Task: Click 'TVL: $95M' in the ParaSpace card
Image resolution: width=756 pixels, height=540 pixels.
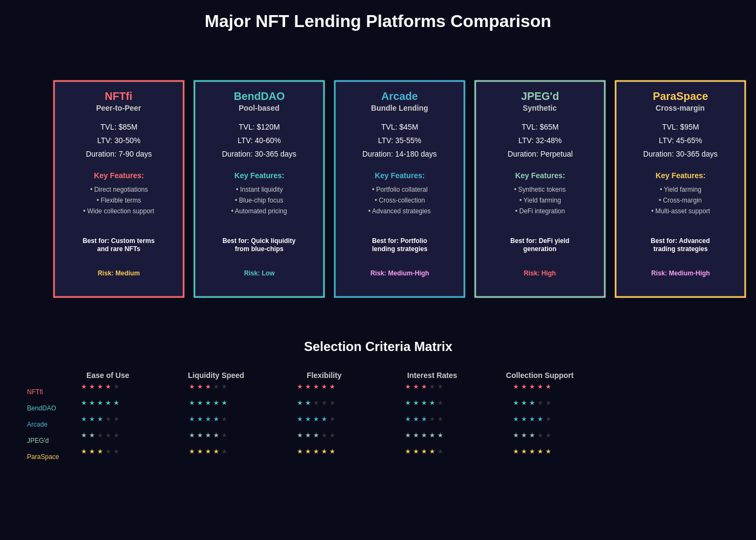Action: coord(680,127)
